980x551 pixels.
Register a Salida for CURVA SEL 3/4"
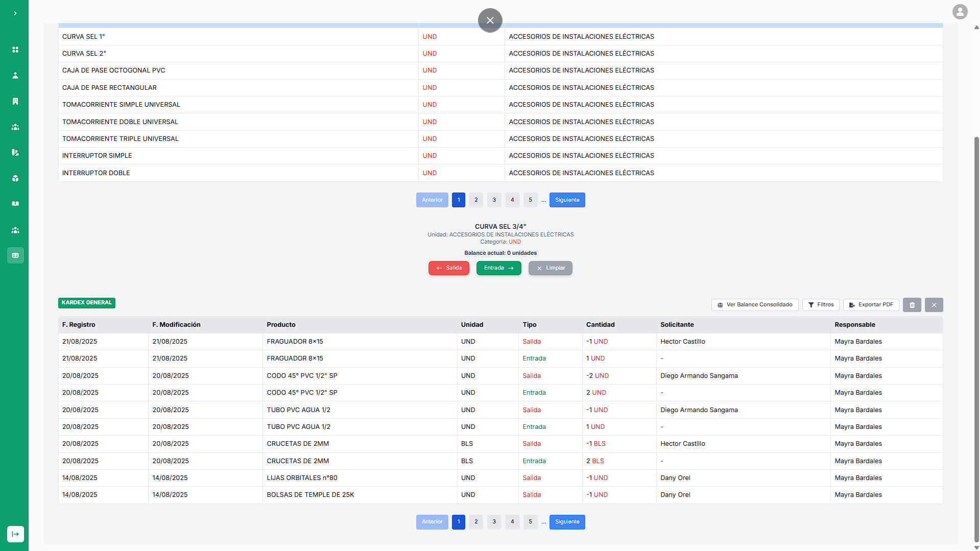[448, 268]
